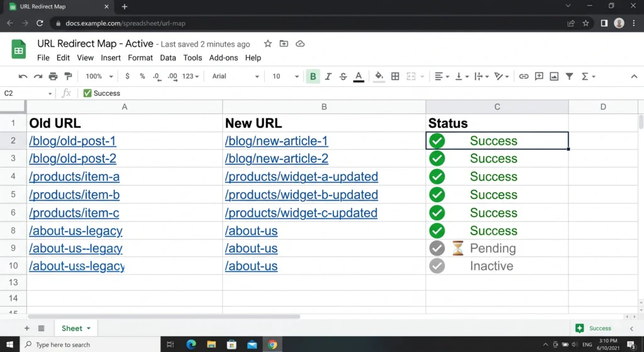
Task: Open Name box C2 dropdown arrow
Action: [x=50, y=93]
